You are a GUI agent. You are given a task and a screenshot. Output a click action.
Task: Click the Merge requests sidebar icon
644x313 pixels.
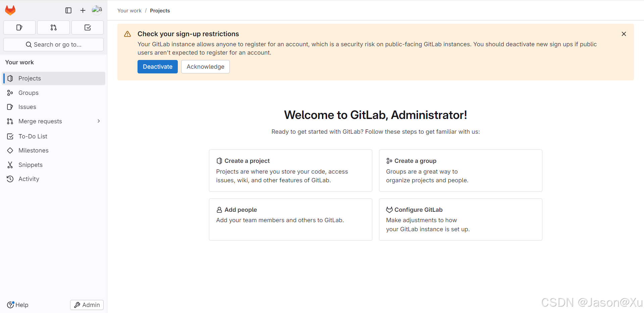10,121
